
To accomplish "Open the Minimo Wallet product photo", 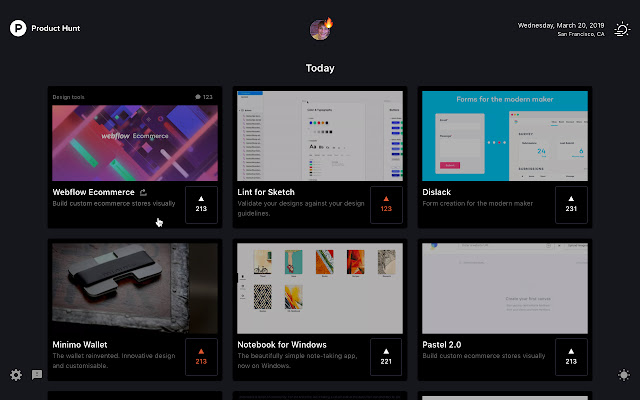I will (135, 289).
